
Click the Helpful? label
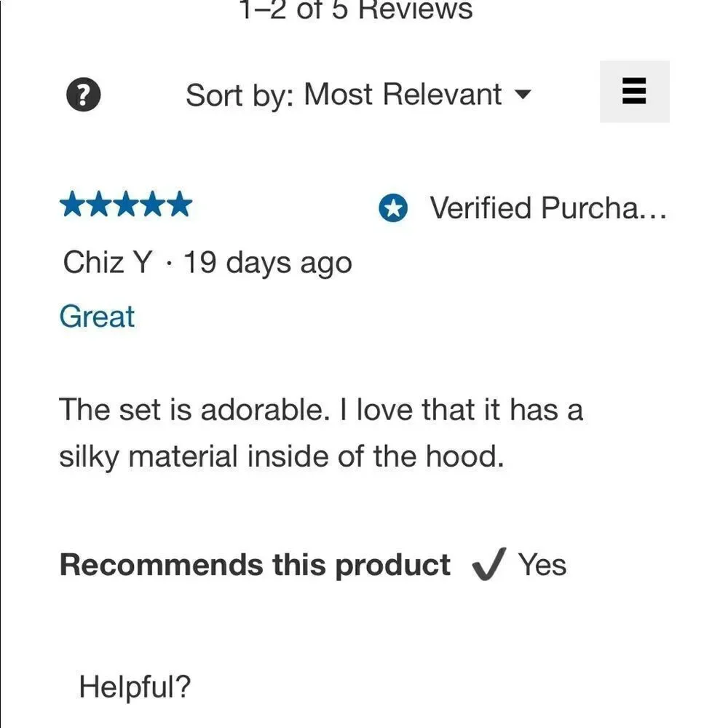pyautogui.click(x=135, y=687)
